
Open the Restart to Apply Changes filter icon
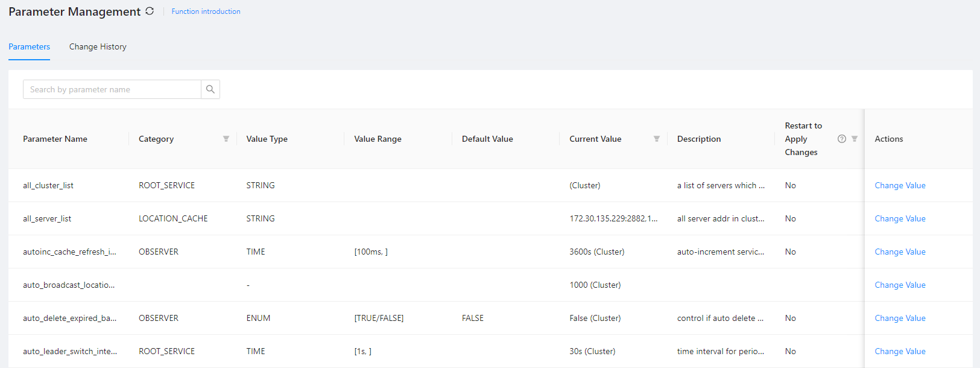coord(855,139)
